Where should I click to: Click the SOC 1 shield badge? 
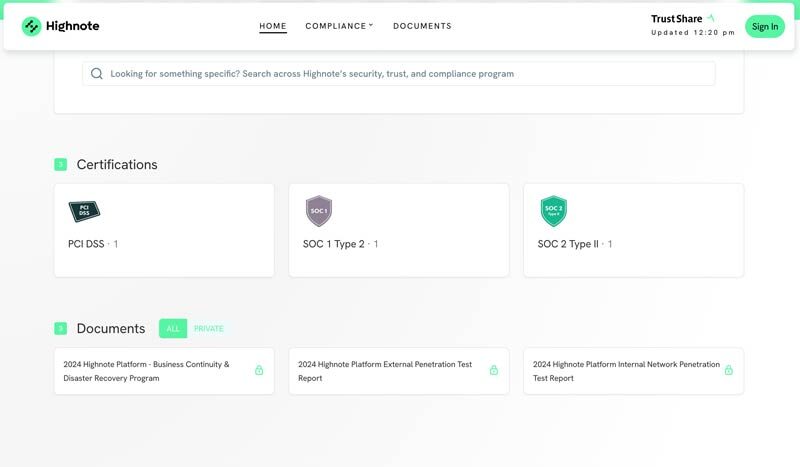pos(319,211)
